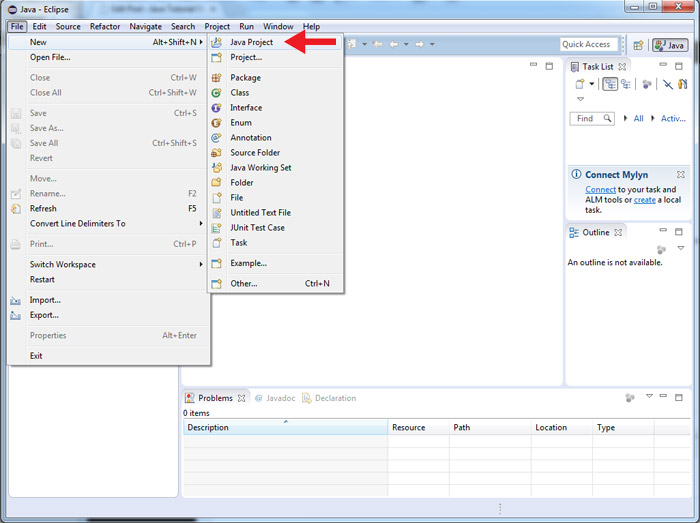Viewport: 700px width, 523px height.
Task: Open Outline view menu triangle
Action: [x=681, y=248]
